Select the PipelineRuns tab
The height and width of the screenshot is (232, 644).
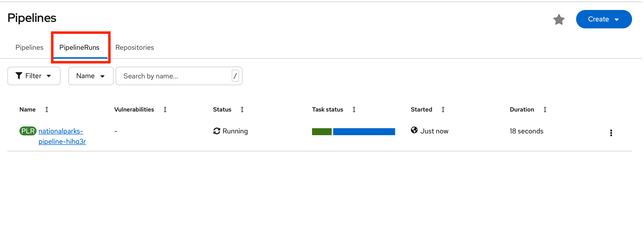click(x=79, y=47)
